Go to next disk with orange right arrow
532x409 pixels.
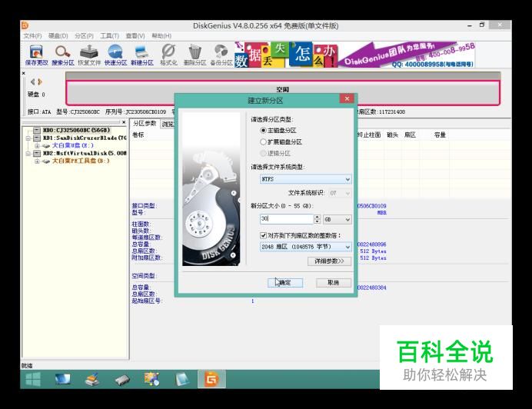(x=40, y=81)
